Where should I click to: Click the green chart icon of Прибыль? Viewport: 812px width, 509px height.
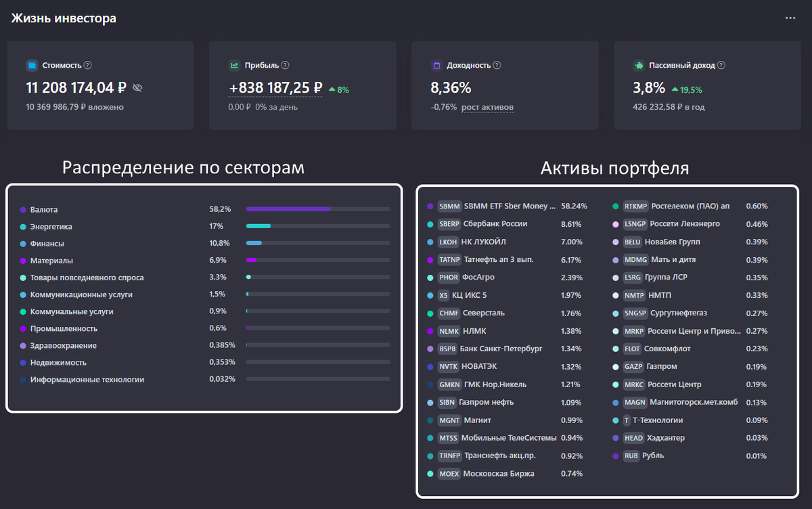[x=234, y=66]
